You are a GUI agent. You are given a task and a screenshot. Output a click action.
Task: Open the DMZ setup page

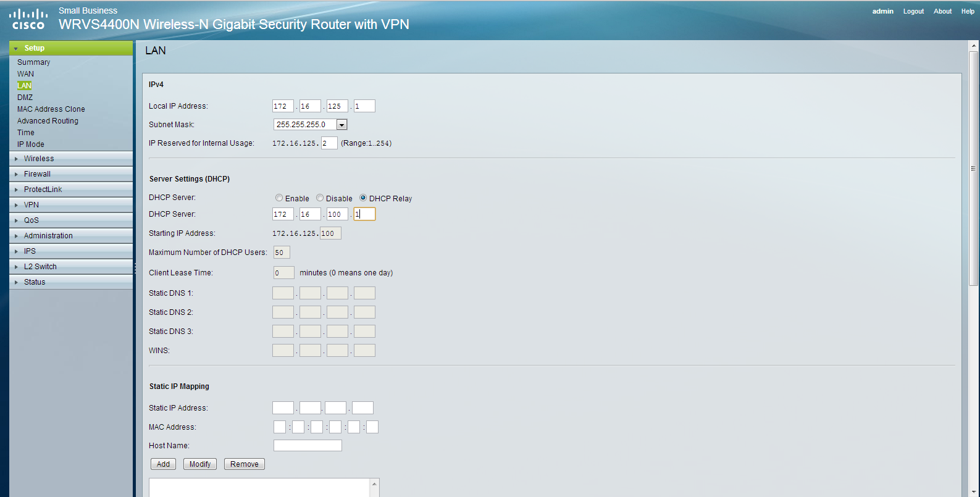pos(25,98)
